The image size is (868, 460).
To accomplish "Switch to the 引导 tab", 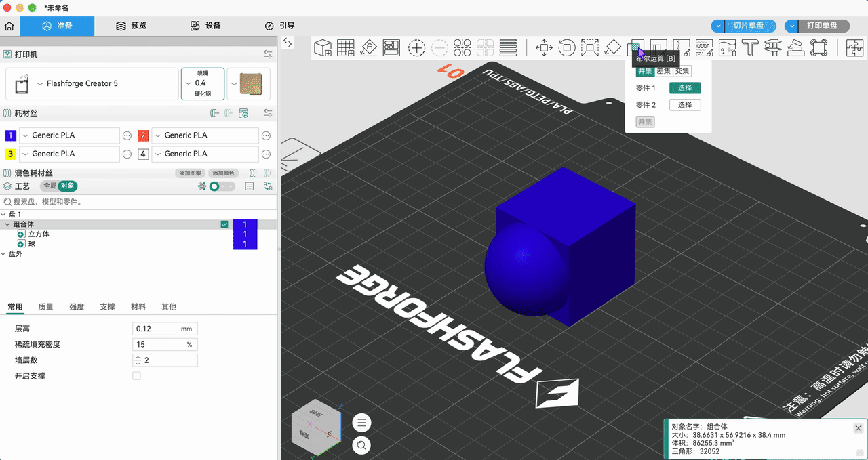I will coord(280,26).
